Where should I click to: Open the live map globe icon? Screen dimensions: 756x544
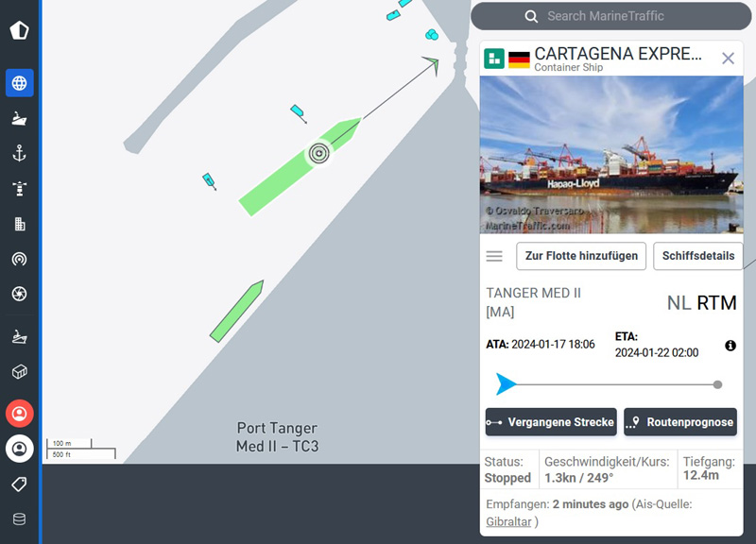tap(19, 83)
